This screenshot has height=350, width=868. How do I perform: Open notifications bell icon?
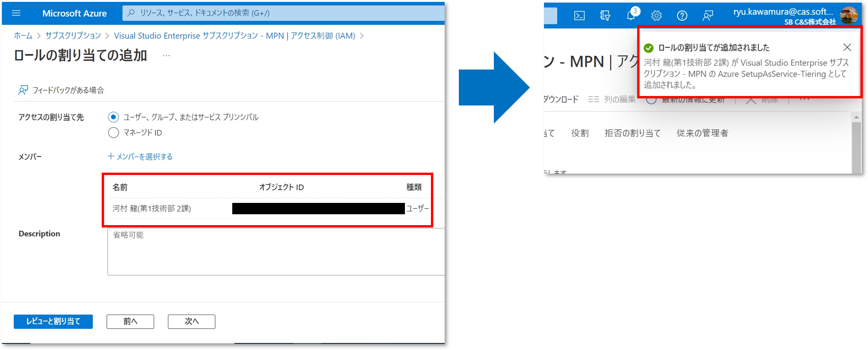tap(631, 15)
